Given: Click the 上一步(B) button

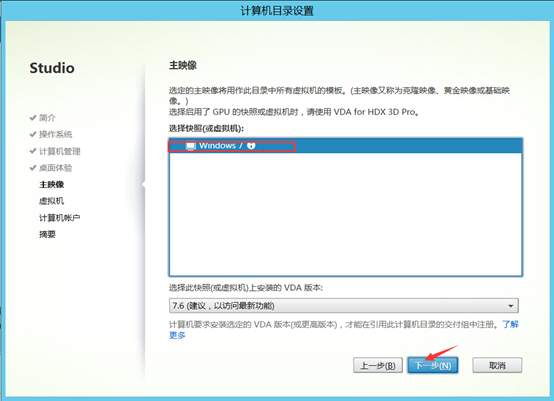Looking at the screenshot, I should click(378, 365).
